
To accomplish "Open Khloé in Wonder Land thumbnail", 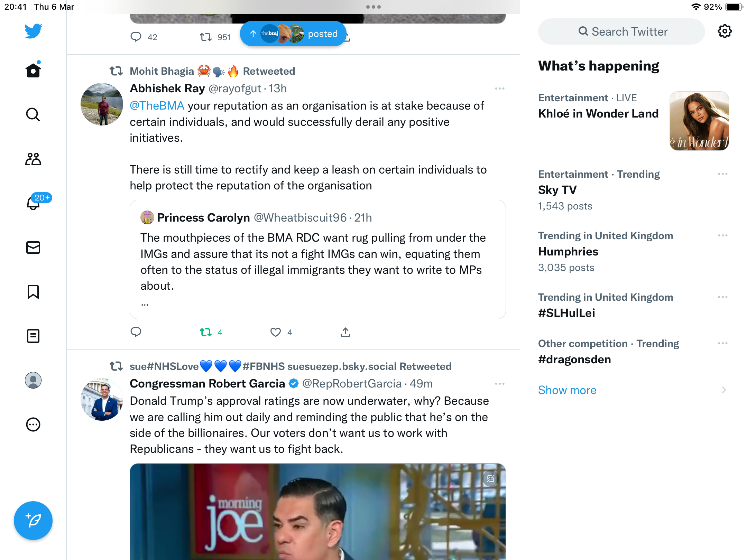I will [699, 121].
